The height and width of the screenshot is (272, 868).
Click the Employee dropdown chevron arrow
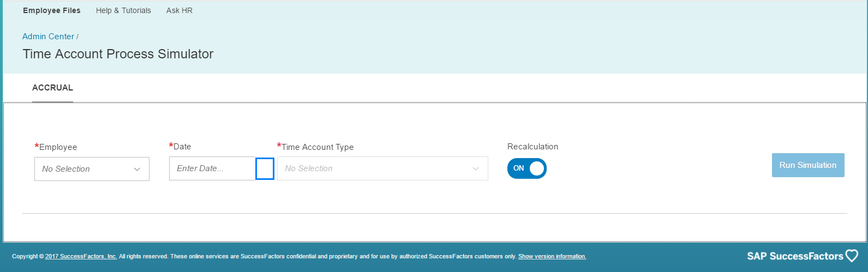click(137, 169)
